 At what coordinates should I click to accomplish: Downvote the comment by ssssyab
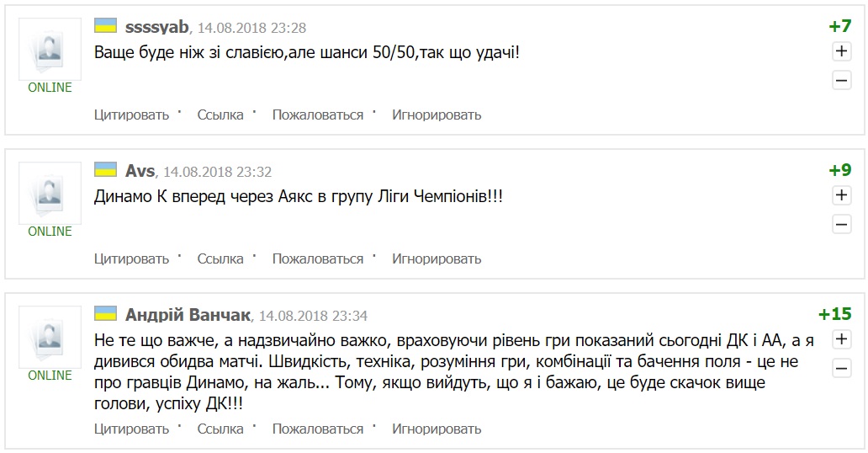click(841, 81)
